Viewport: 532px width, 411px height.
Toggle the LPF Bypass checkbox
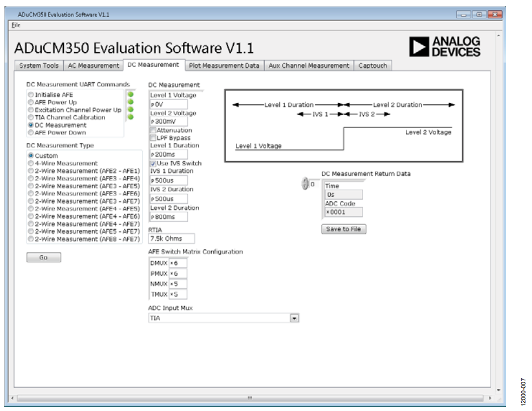pos(153,138)
